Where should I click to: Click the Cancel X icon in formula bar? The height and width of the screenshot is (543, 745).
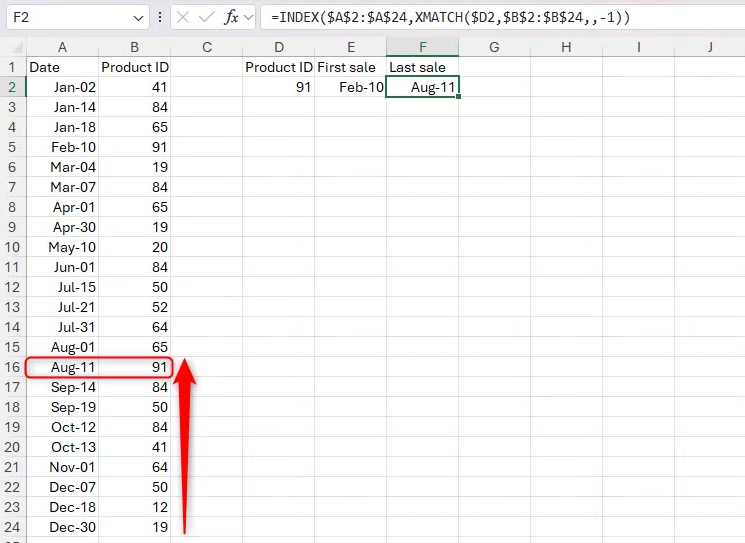(183, 18)
